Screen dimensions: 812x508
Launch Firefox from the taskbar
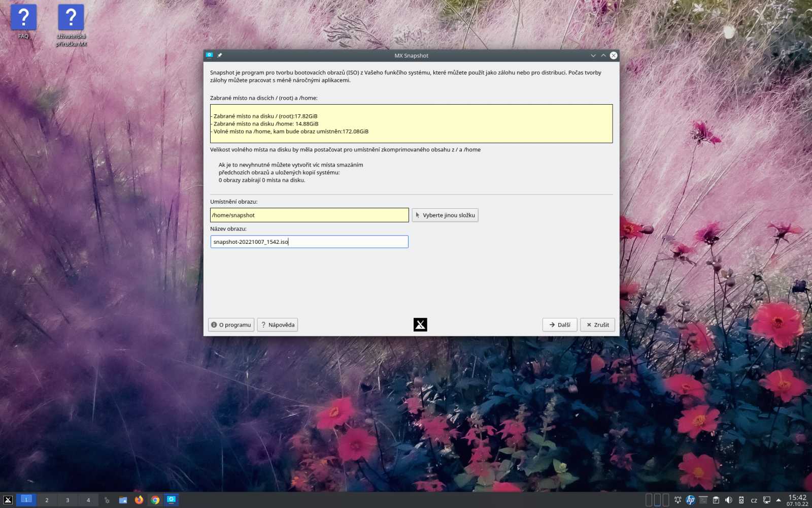139,500
